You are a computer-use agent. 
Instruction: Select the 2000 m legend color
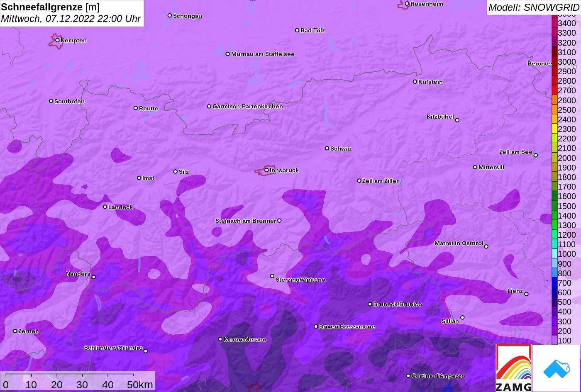click(554, 158)
